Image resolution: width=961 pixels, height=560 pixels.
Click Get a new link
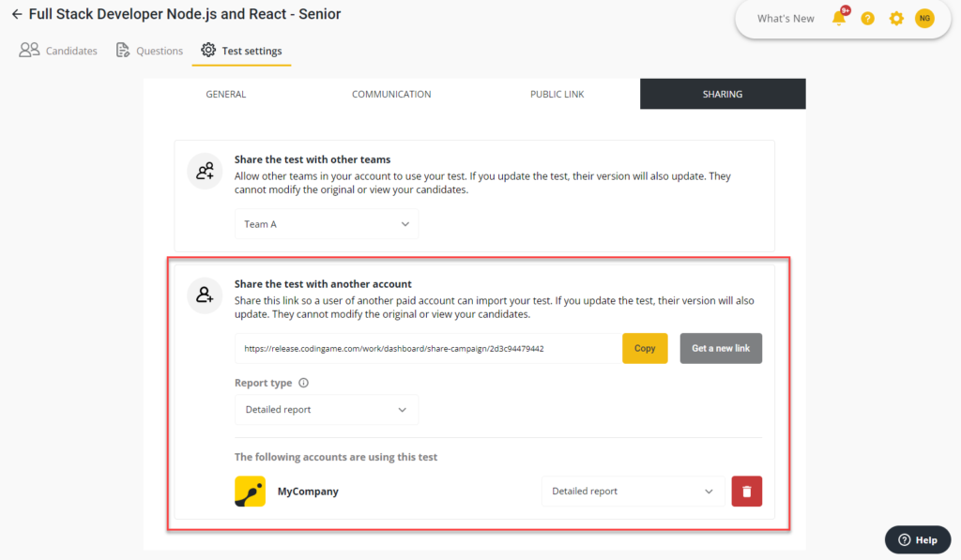(721, 348)
